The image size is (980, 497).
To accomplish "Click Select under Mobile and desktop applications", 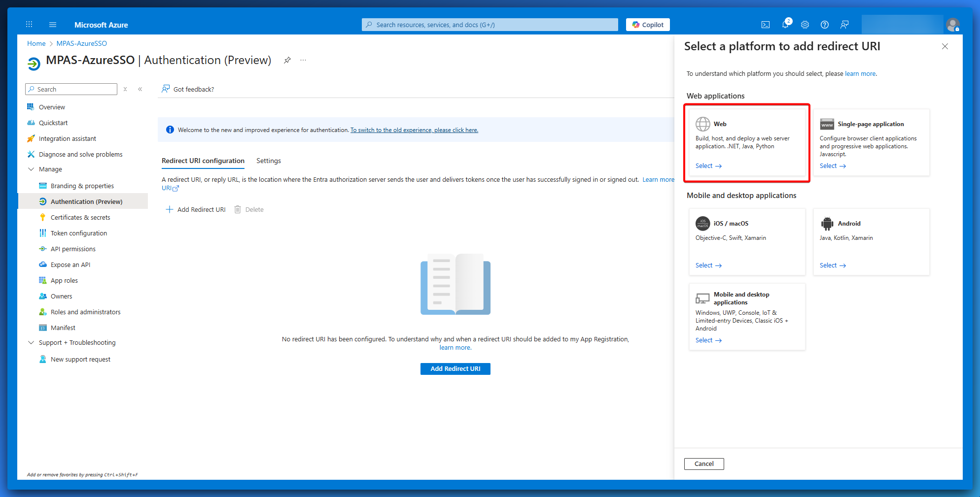I will 709,340.
